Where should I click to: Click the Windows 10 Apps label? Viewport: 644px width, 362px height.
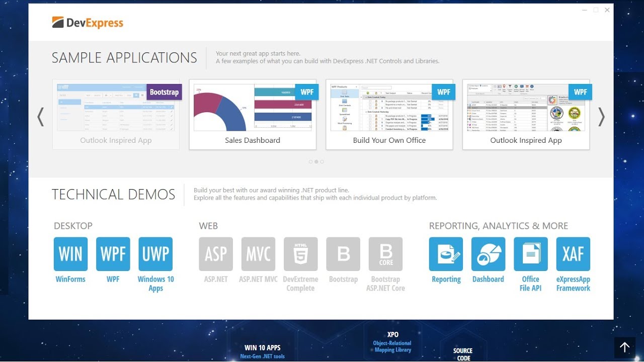click(155, 284)
